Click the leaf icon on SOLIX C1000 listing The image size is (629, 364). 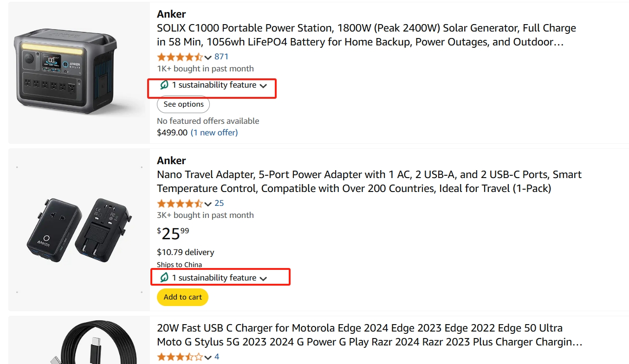[164, 85]
